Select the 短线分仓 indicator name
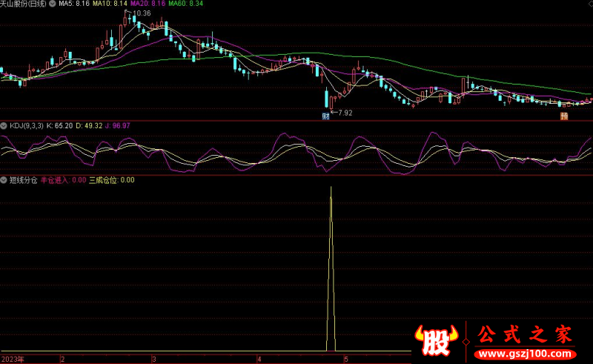 pos(24,180)
